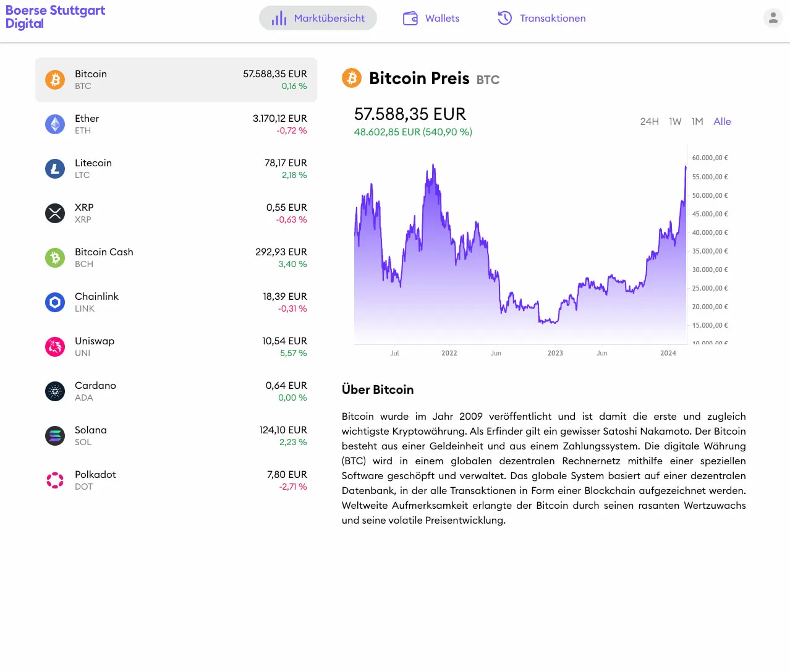Select the Bitcoin list entry
The height and width of the screenshot is (672, 790).
click(176, 80)
